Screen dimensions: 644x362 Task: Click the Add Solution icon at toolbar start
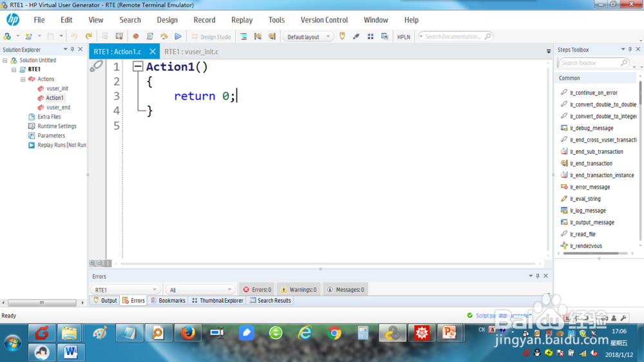tap(7, 36)
